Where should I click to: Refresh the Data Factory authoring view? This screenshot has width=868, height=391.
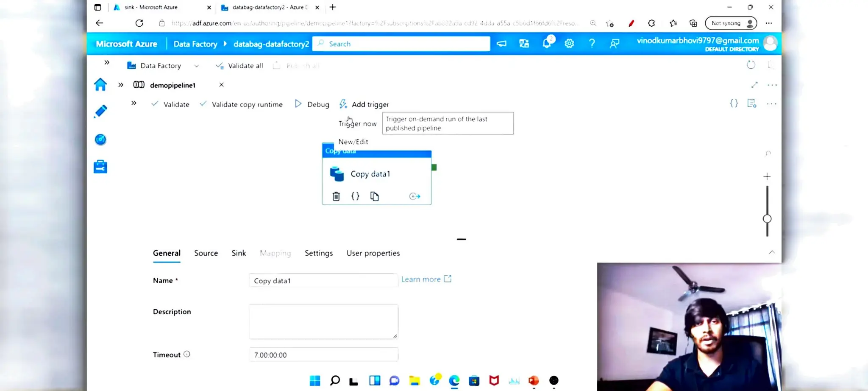coord(751,65)
